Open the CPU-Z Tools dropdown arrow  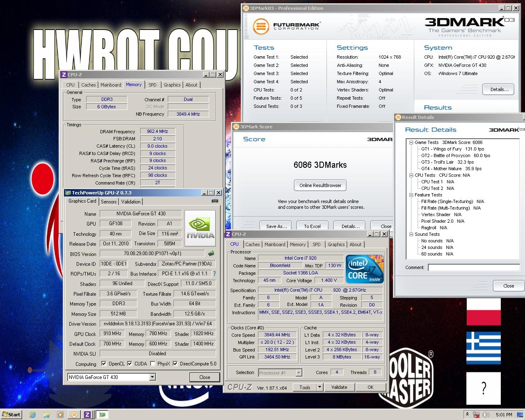click(x=320, y=387)
